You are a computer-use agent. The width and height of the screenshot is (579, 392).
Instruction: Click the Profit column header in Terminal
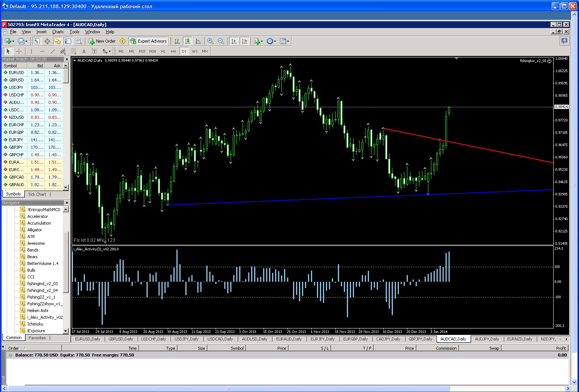(535, 348)
